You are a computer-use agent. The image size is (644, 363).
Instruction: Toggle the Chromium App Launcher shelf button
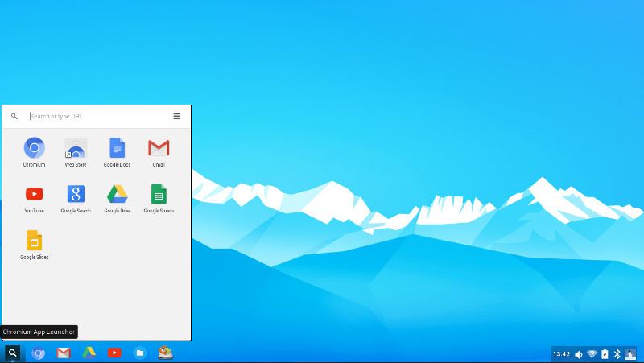tap(13, 353)
